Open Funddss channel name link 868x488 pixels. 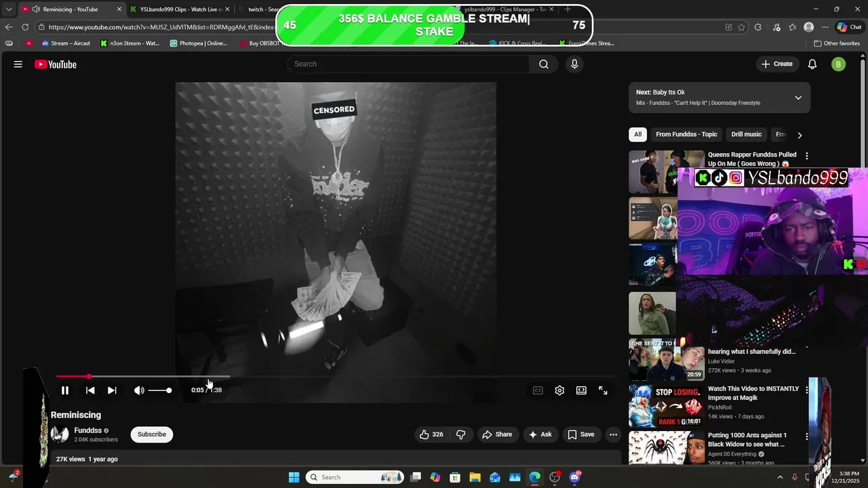[87, 430]
